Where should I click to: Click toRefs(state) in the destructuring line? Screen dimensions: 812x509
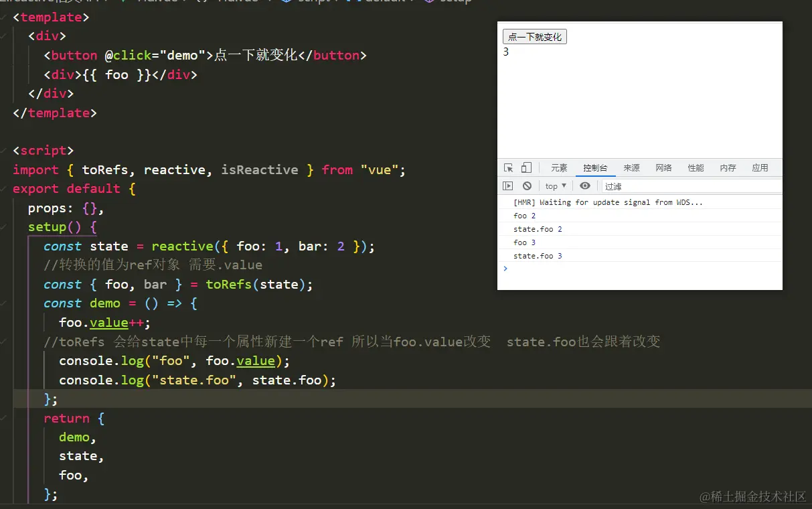(x=256, y=285)
